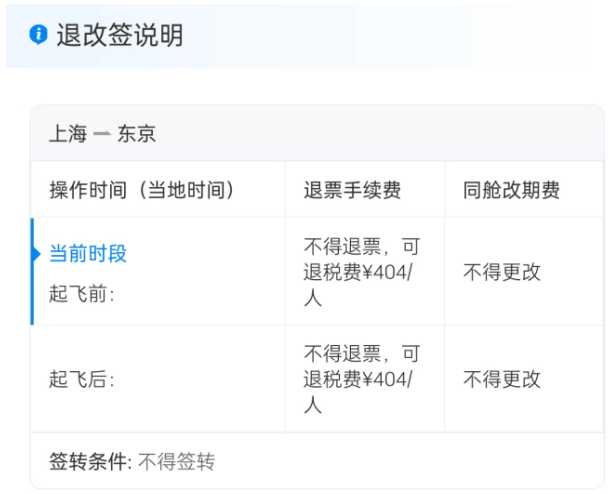Click the 退票手续费 column header
This screenshot has width=612, height=494.
[353, 190]
